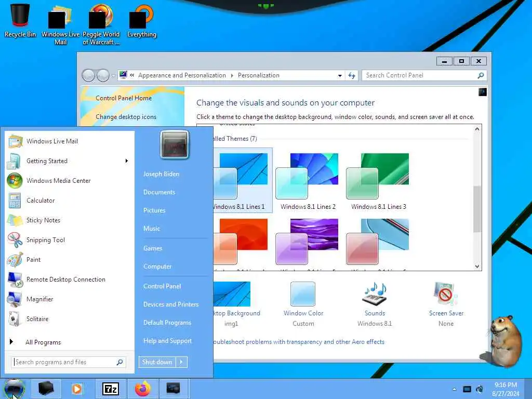
Task: Click the refresh button beside address bar
Action: [352, 75]
